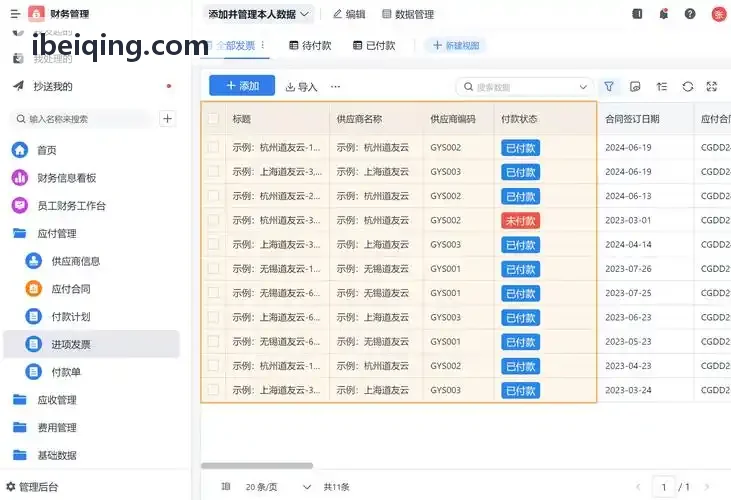Go to the next page arrow
The image size is (731, 500).
[707, 487]
